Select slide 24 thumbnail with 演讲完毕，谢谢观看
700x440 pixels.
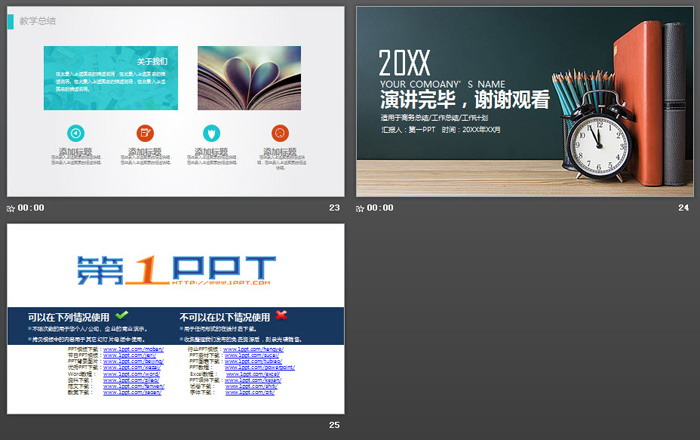[x=525, y=101]
